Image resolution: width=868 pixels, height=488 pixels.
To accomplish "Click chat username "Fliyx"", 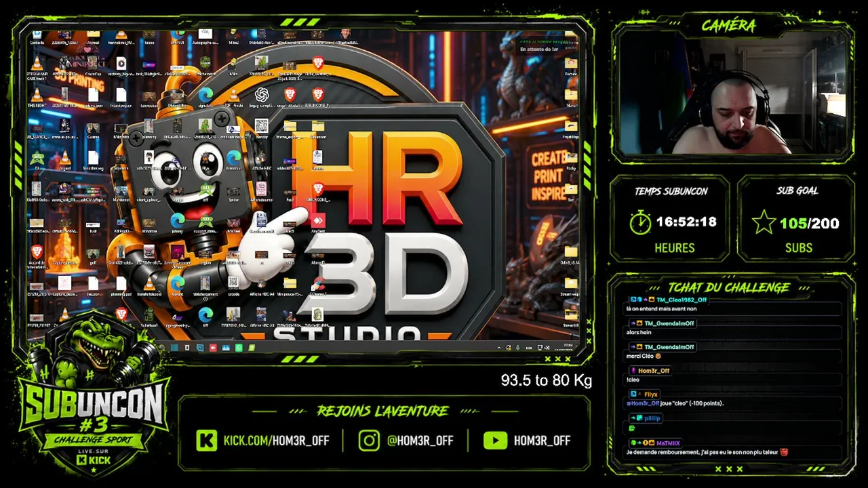I will tap(651, 394).
